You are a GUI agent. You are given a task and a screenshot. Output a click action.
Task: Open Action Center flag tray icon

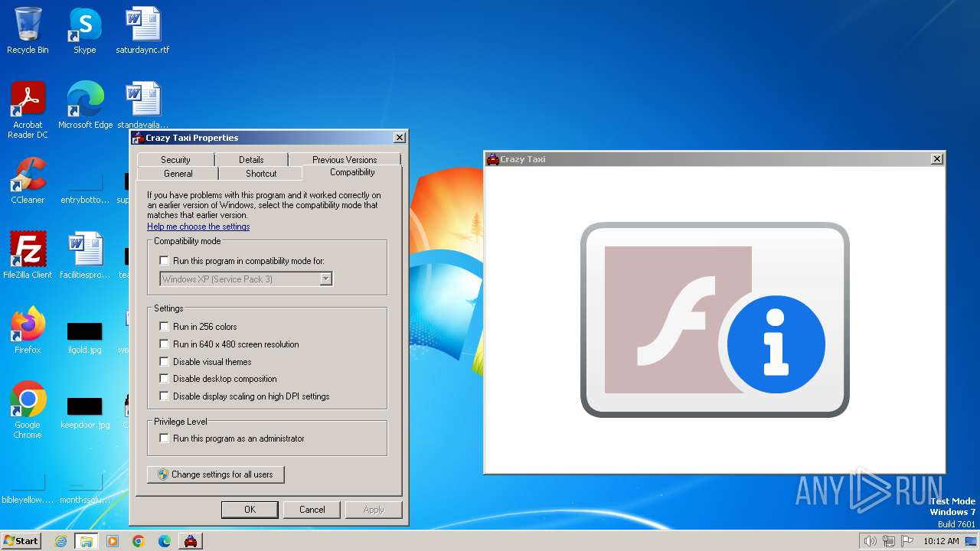[x=907, y=541]
